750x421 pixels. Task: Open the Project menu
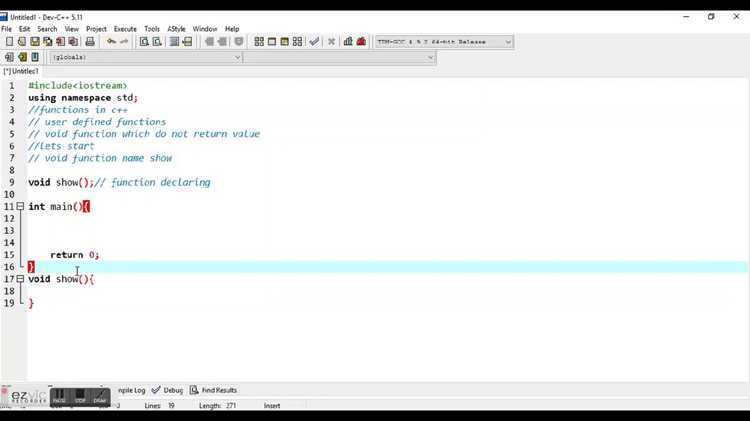click(x=96, y=29)
